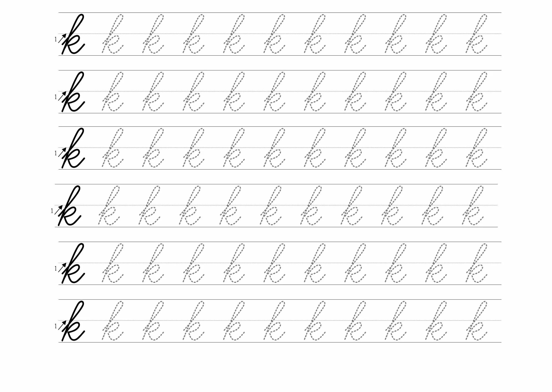Select the first dotted k in row 1

pyautogui.click(x=112, y=36)
